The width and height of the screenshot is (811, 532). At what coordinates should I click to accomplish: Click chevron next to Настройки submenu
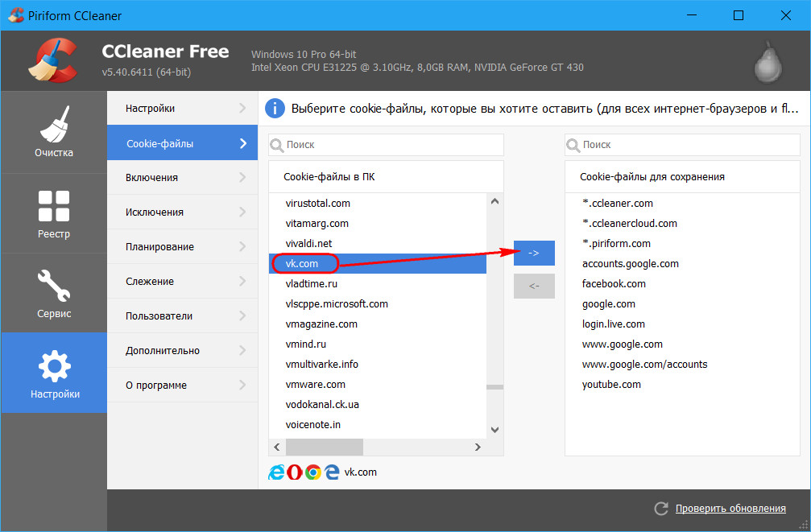coord(242,108)
